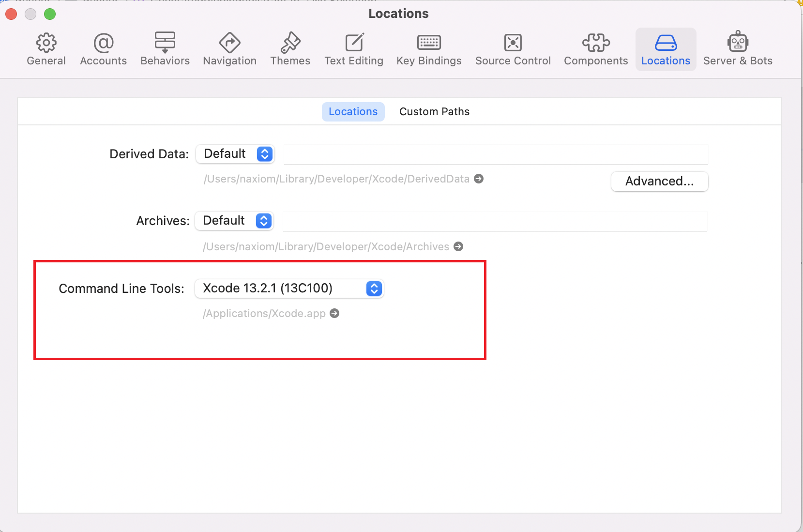
Task: Switch to the Custom Paths tab
Action: tap(434, 112)
